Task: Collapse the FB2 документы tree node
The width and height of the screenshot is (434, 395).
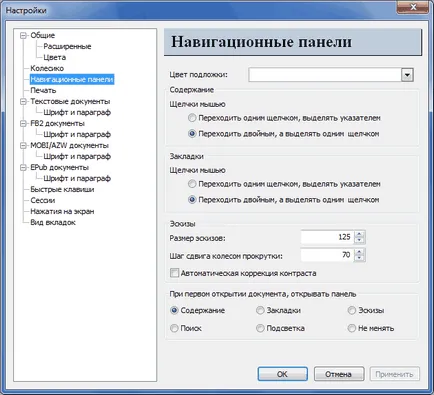Action: tap(23, 123)
